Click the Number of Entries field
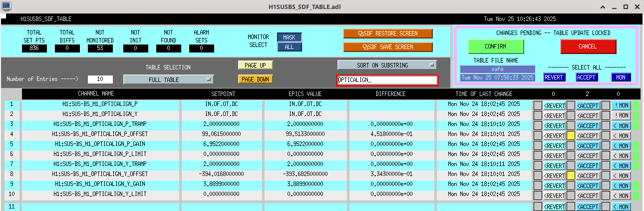This screenshot has width=644, height=211. 100,79
